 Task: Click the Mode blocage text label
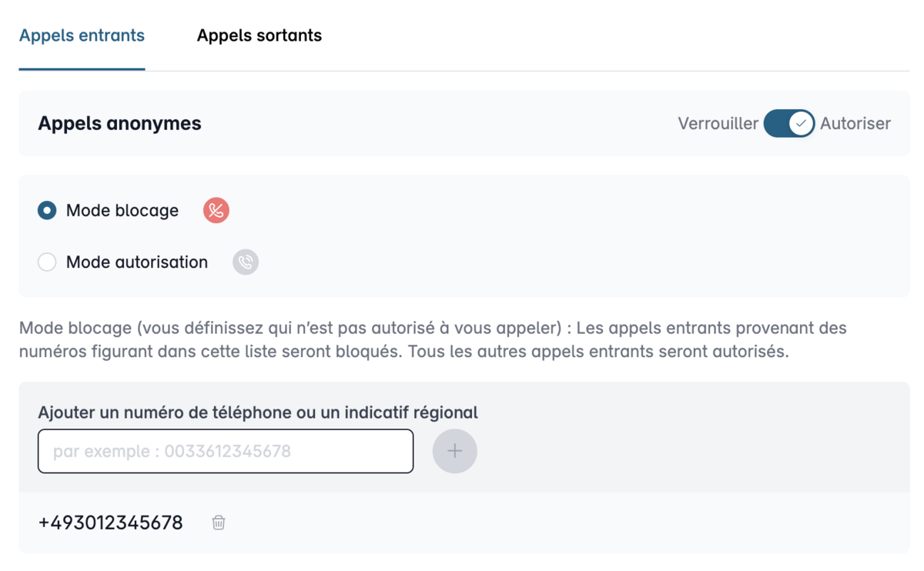[x=122, y=210]
